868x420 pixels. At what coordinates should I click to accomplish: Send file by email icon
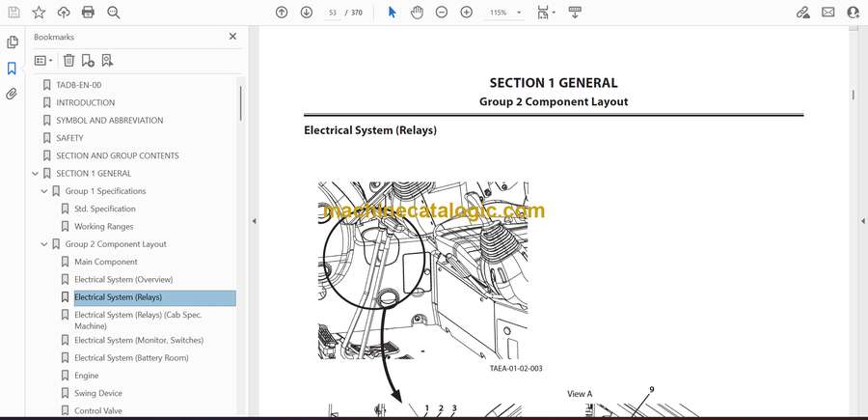[828, 13]
